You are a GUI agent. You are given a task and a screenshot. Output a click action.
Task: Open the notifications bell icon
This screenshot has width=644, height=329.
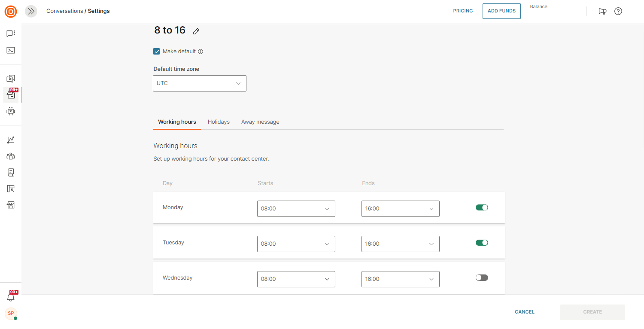[11, 297]
